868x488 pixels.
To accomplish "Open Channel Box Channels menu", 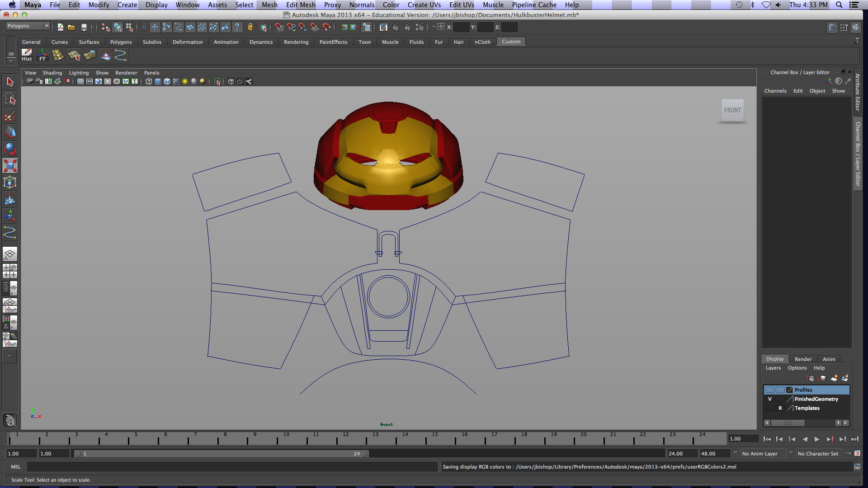I will pos(775,91).
